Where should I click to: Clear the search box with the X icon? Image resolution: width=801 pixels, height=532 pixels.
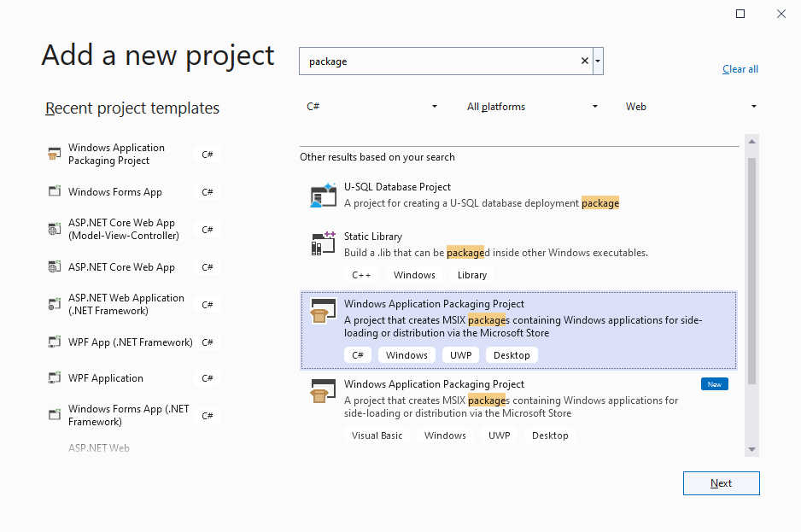click(x=585, y=61)
